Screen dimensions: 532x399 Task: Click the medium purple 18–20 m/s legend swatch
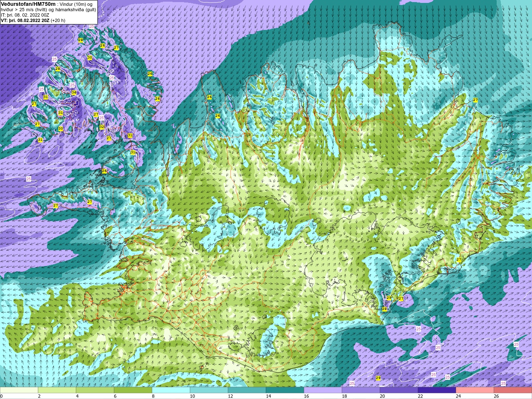(x=361, y=390)
